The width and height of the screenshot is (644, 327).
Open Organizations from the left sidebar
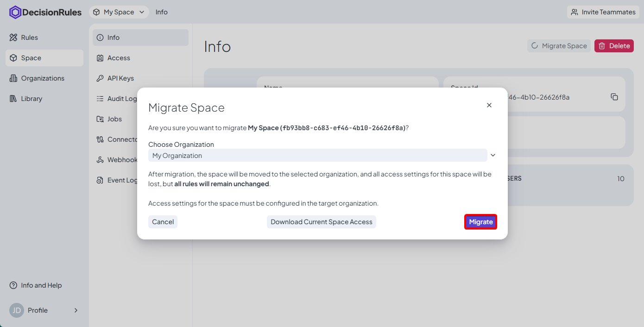pyautogui.click(x=42, y=78)
